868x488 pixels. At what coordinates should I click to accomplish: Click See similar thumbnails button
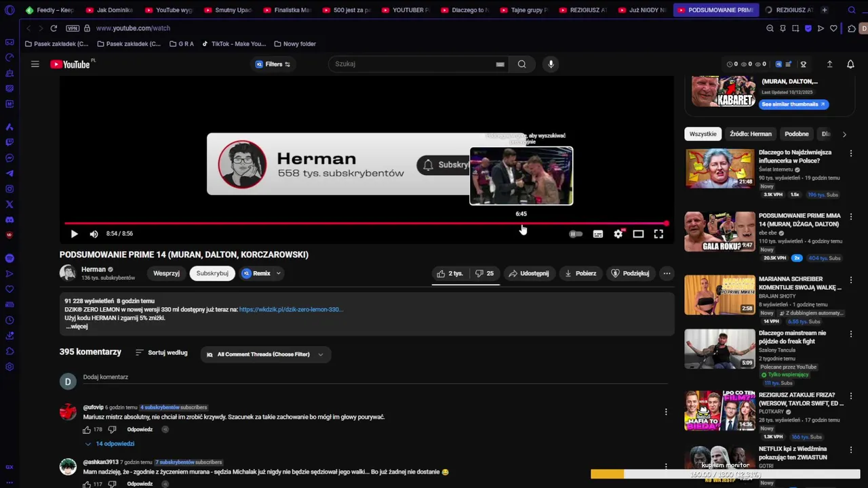[793, 104]
